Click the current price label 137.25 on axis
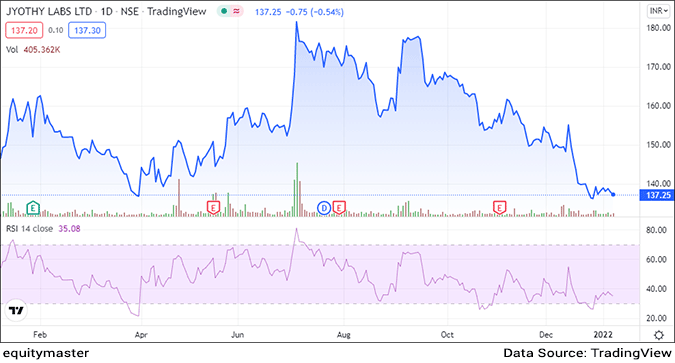Screen dimensions: 675x363 click(x=658, y=195)
